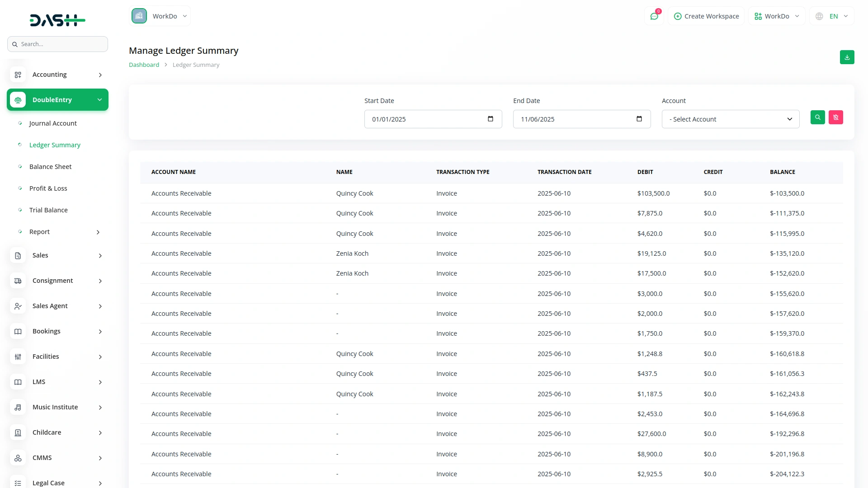The image size is (868, 488).
Task: Click the Create Workspace button
Action: (x=706, y=16)
